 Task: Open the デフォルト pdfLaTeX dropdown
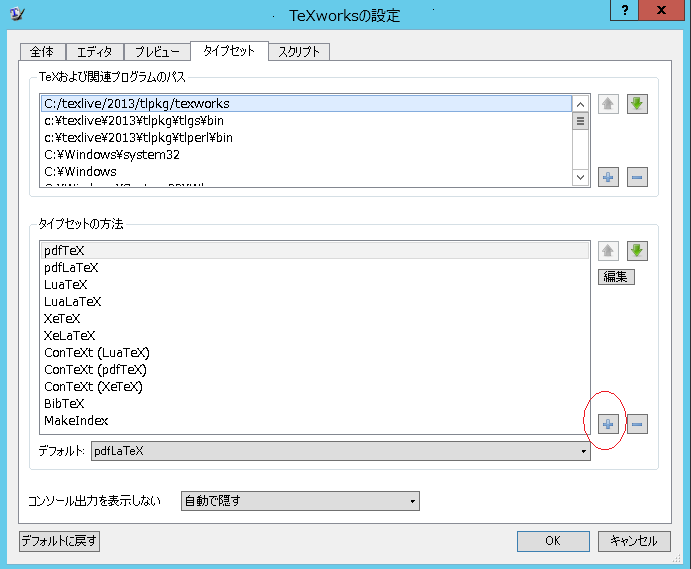tap(340, 451)
